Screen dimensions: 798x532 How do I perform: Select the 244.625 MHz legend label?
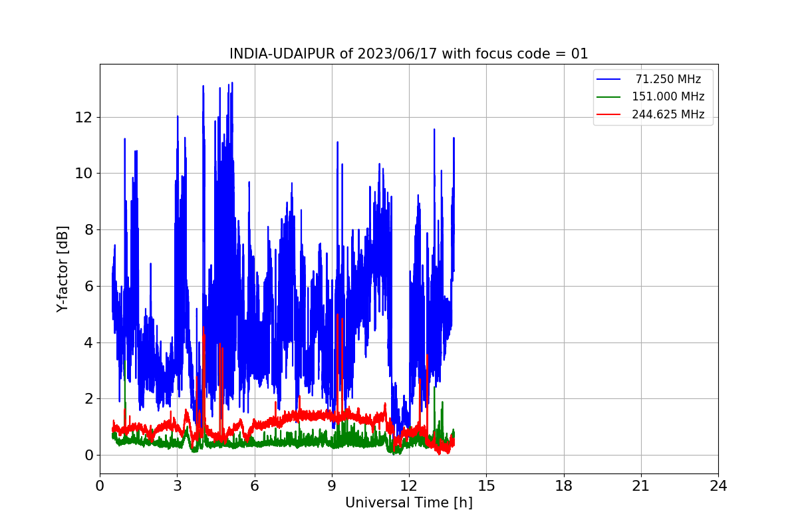pos(668,114)
